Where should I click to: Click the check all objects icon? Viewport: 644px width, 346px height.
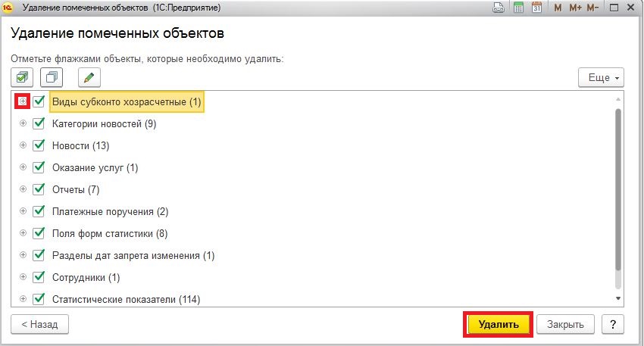coord(22,77)
